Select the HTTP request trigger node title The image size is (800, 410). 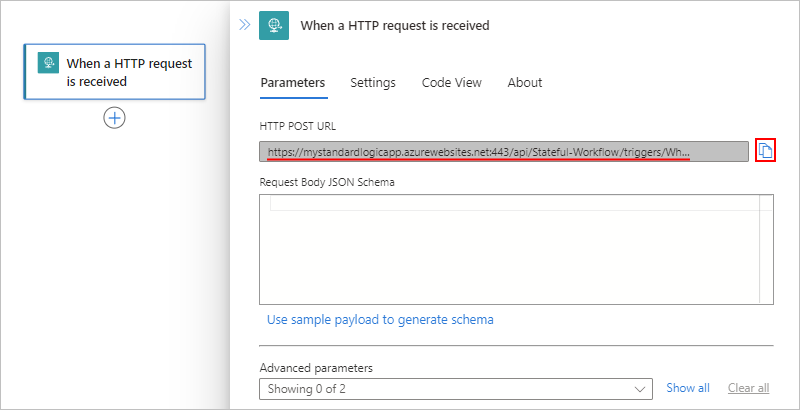coord(129,72)
